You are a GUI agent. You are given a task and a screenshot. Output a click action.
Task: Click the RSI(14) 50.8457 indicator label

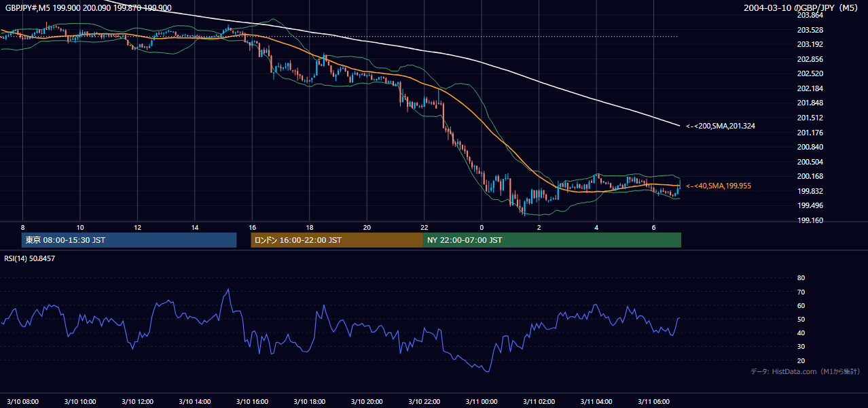point(29,258)
